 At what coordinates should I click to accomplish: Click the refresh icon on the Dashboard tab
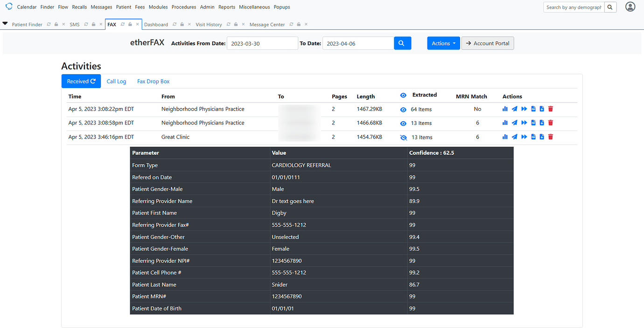click(174, 24)
